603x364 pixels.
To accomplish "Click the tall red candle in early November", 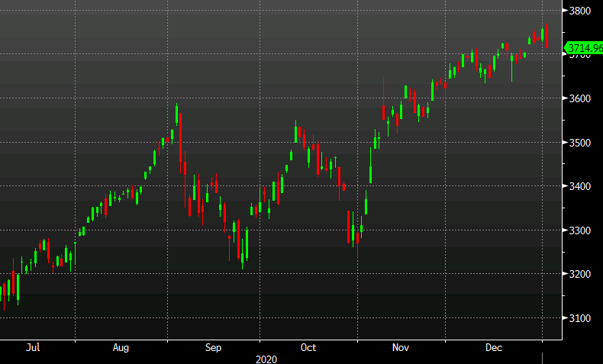I will click(x=383, y=99).
